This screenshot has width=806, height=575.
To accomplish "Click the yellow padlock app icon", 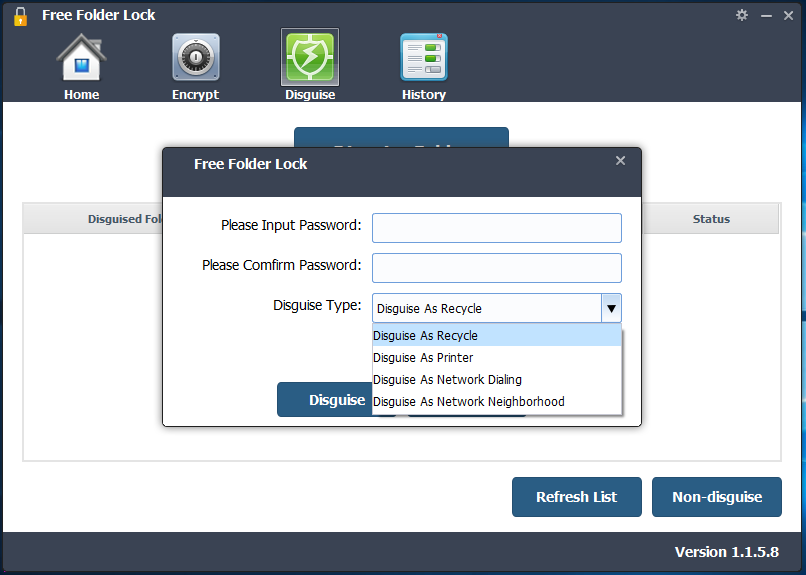I will coord(20,16).
